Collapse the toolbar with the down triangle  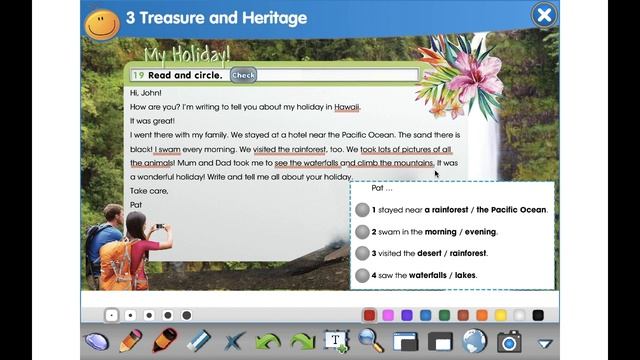coord(544,344)
